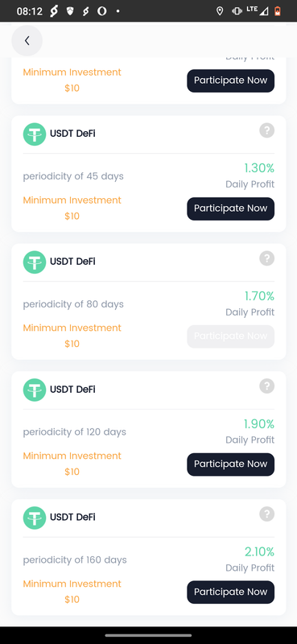The image size is (297, 644).
Task: Open help icon on 160 days plan
Action: 266,514
